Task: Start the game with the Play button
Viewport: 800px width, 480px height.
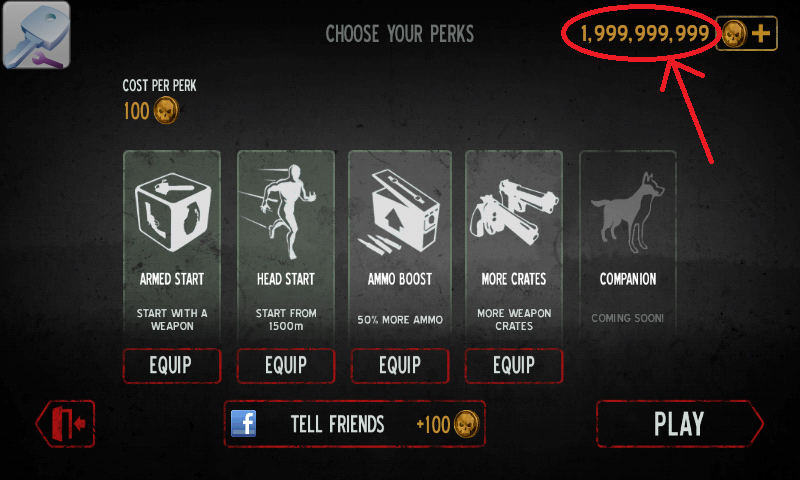Action: click(680, 424)
